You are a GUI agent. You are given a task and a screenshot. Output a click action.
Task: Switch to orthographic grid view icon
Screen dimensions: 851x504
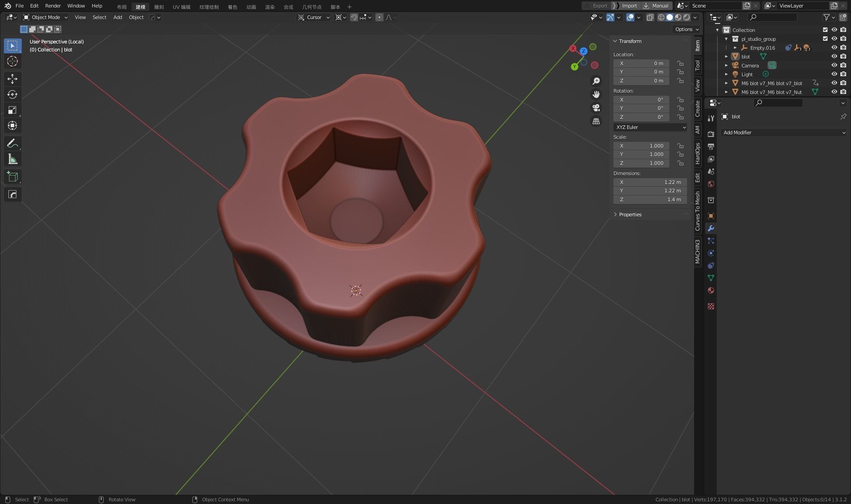596,121
